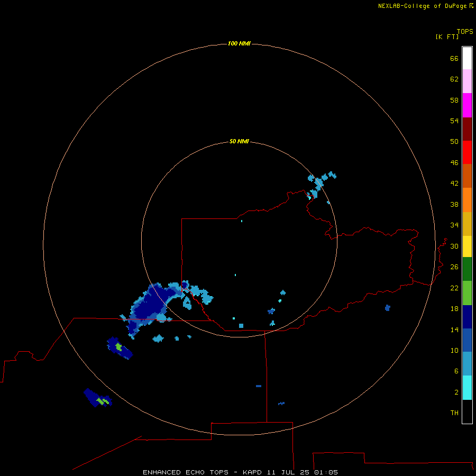This screenshot has height=476, width=476.
Task: Click the 'TOPS' legend title
Action: [x=465, y=31]
